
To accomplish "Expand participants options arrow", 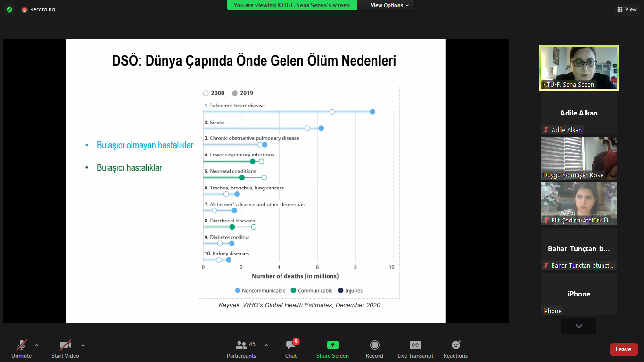I will pyautogui.click(x=266, y=345).
